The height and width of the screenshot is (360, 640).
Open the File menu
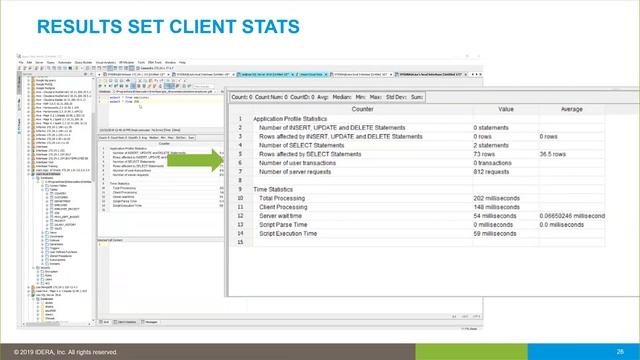coord(21,62)
